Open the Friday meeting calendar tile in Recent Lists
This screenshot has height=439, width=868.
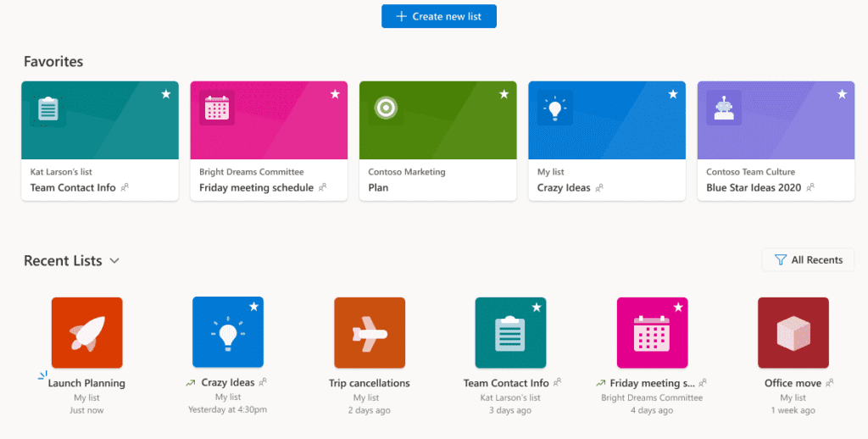(x=652, y=333)
